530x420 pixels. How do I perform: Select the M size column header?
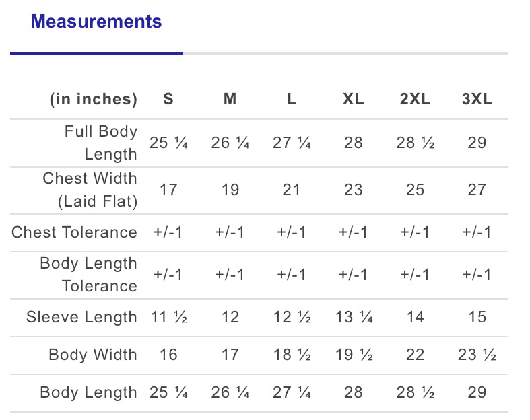[x=230, y=99]
